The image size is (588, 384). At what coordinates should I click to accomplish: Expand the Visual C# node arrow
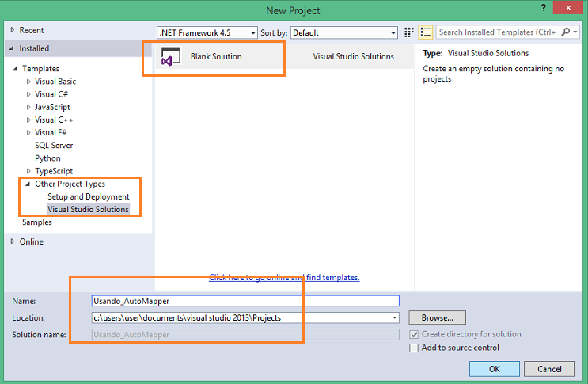pyautogui.click(x=28, y=94)
